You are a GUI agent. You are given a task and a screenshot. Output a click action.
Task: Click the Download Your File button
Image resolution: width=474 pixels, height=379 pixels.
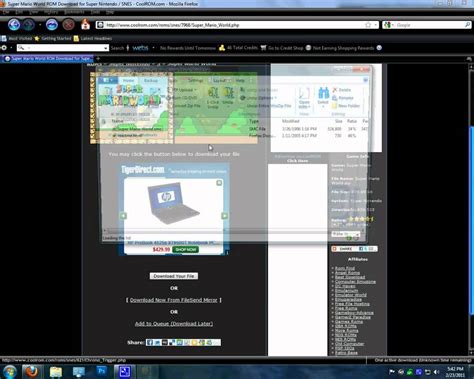click(174, 276)
